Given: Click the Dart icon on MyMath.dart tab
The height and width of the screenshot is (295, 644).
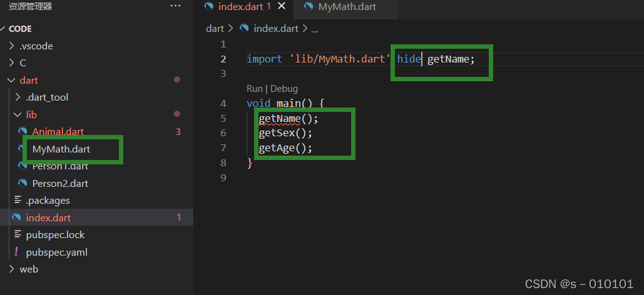Looking at the screenshot, I should click(308, 7).
